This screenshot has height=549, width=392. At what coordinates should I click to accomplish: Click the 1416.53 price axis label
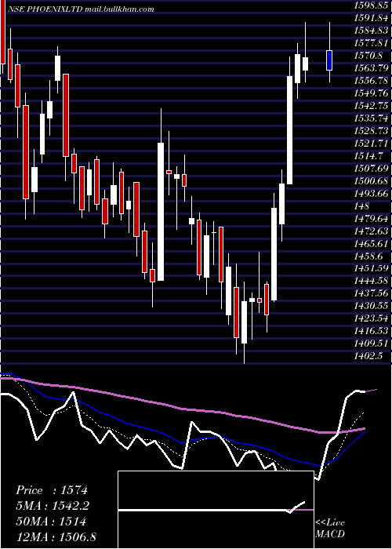(x=372, y=332)
